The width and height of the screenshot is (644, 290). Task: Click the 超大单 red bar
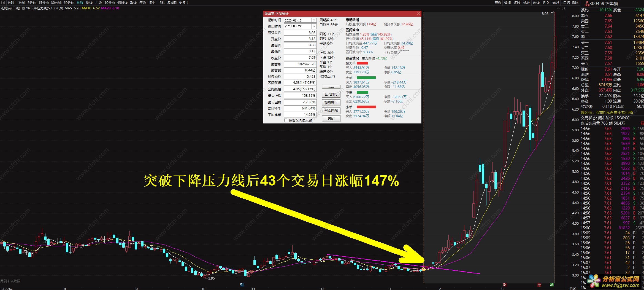point(362,63)
